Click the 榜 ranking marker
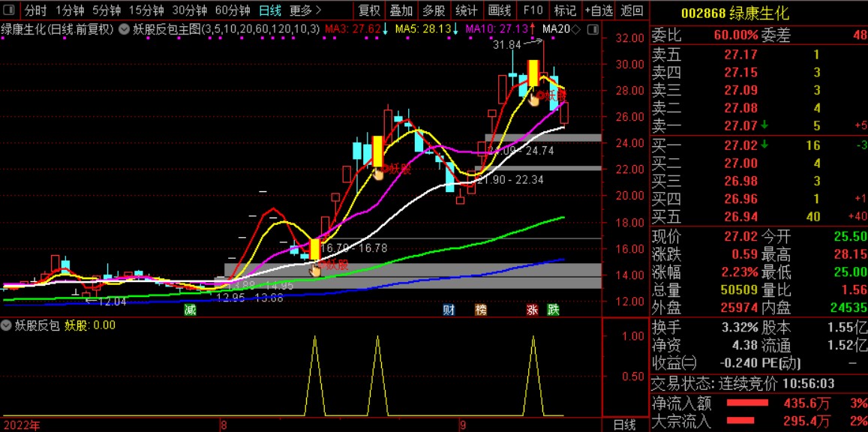The height and width of the screenshot is (432, 868). point(480,310)
